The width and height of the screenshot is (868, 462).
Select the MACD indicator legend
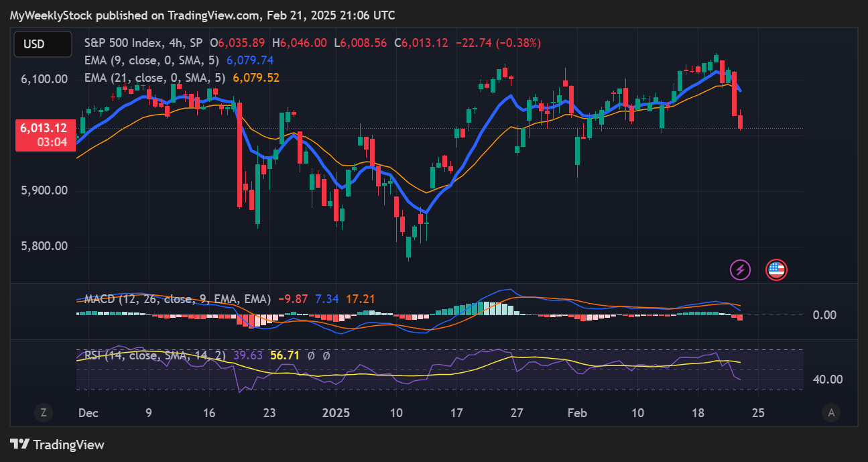point(178,298)
